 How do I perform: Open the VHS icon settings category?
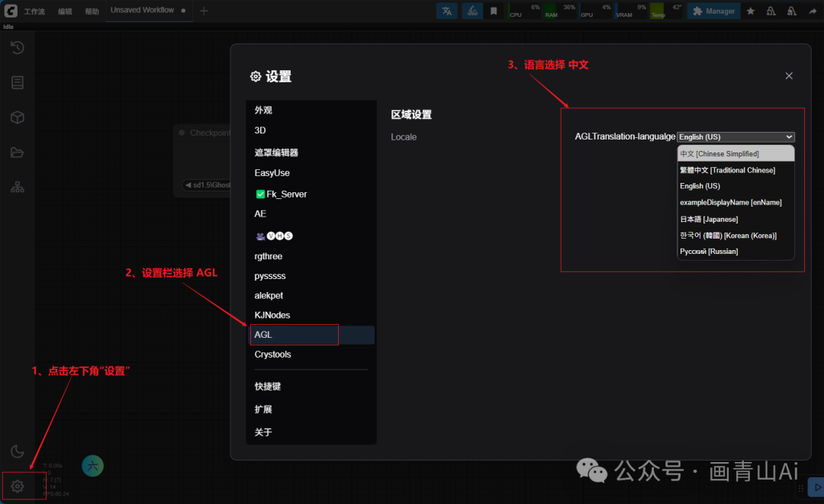(x=274, y=236)
